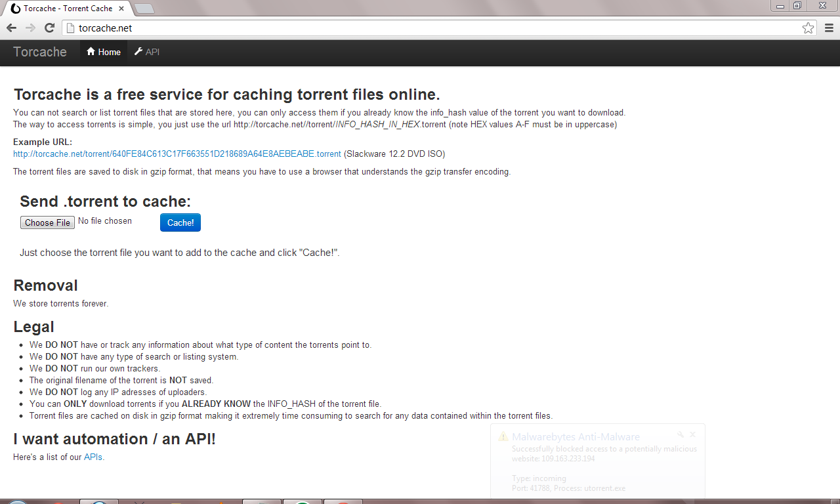Open the wrench settings icon on Malwarebytes notification

coord(681,434)
